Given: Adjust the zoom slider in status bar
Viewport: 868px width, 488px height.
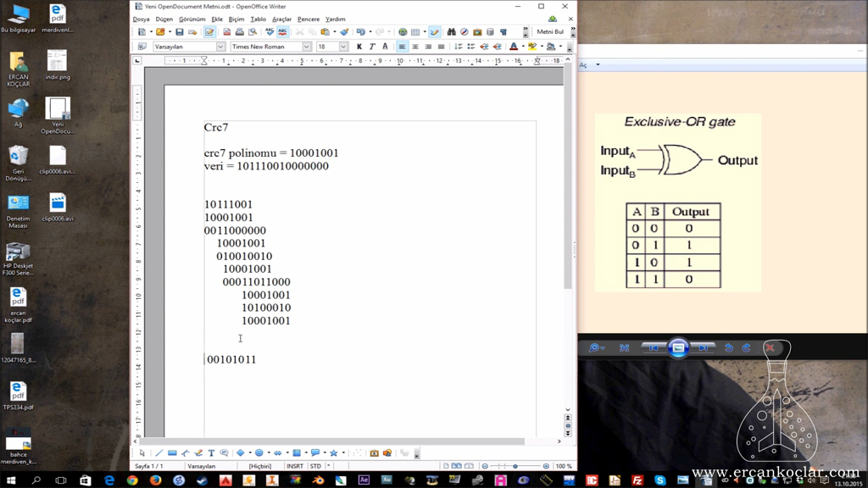Looking at the screenshot, I should pos(515,466).
